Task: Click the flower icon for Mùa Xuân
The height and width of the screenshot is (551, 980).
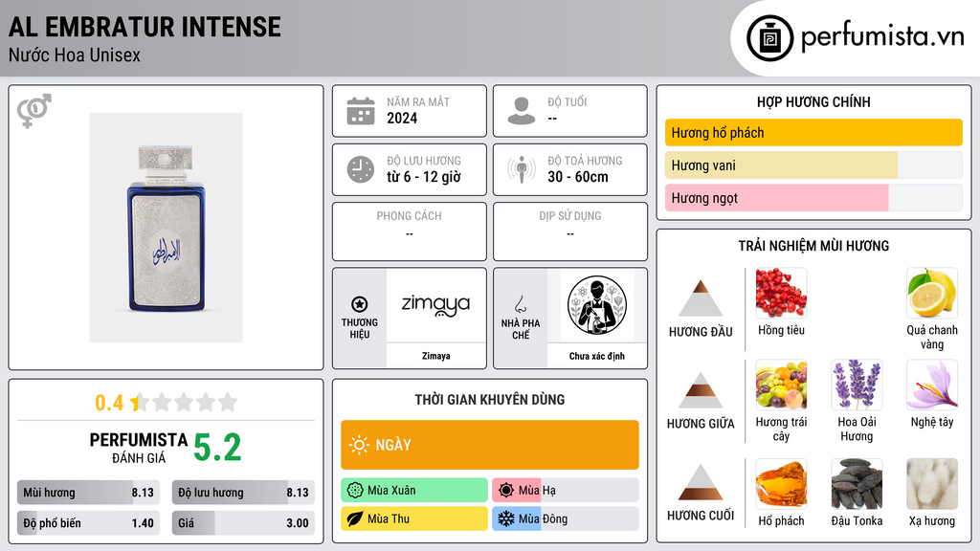Action: point(355,491)
